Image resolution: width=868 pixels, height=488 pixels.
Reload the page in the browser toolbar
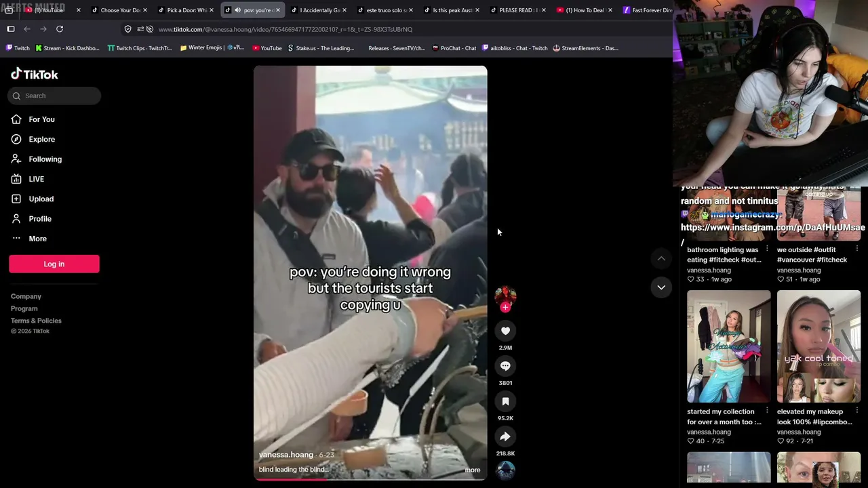[60, 29]
